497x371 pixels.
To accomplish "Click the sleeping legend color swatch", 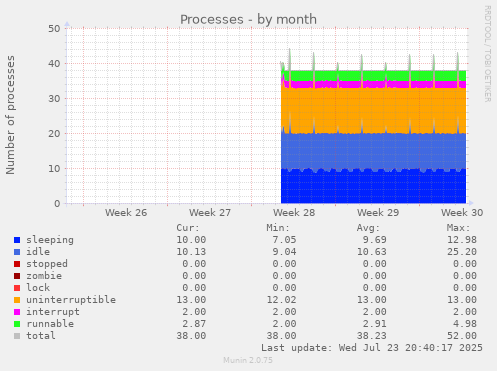I will tap(17, 240).
